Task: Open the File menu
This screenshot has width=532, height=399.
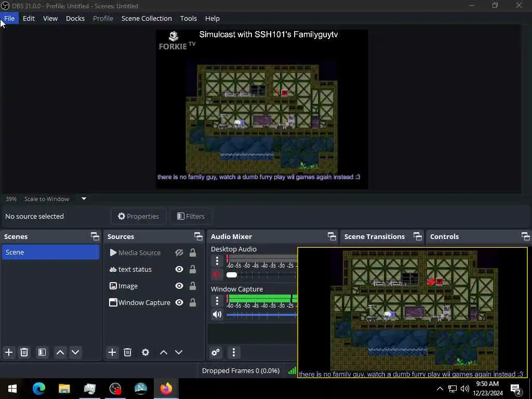Action: pos(9,18)
